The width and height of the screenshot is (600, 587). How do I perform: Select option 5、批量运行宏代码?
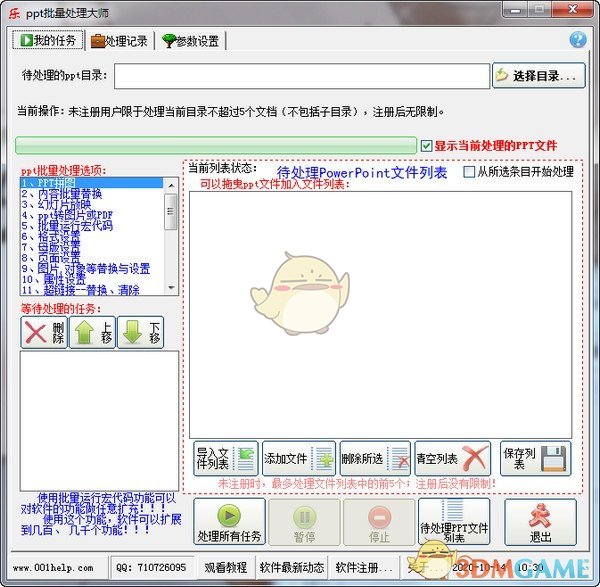pos(91,226)
